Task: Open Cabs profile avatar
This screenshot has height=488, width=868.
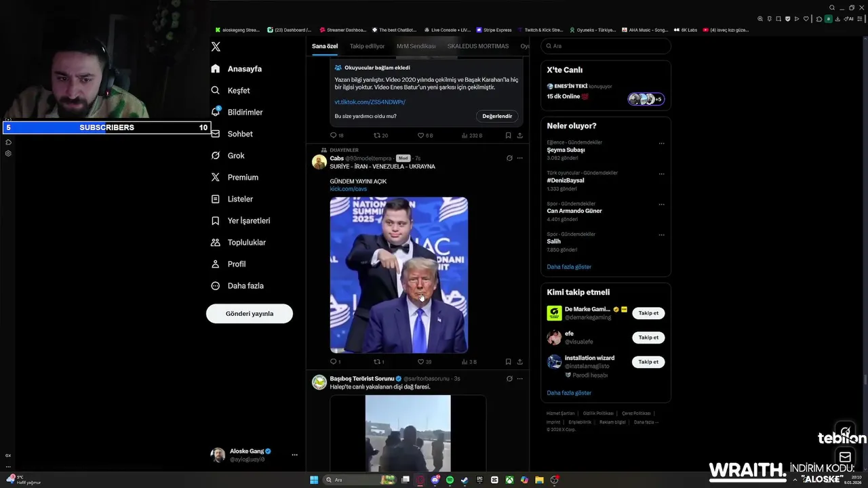Action: click(319, 161)
